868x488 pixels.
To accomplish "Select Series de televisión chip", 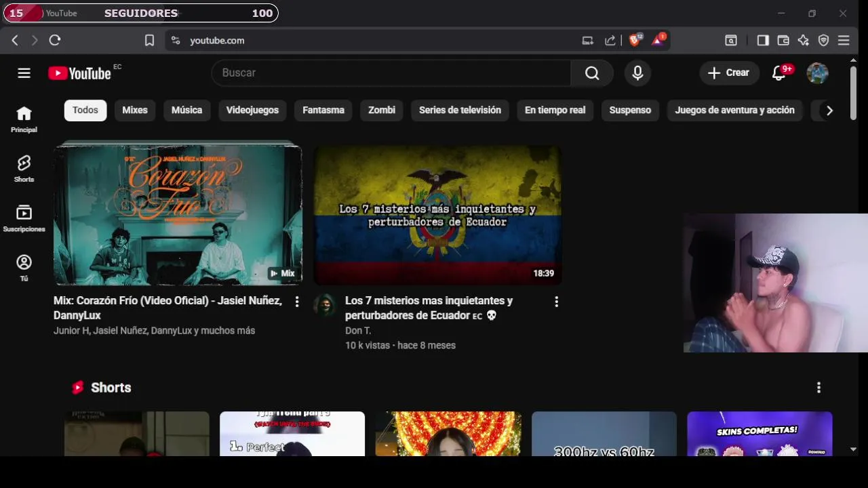I will coord(460,110).
